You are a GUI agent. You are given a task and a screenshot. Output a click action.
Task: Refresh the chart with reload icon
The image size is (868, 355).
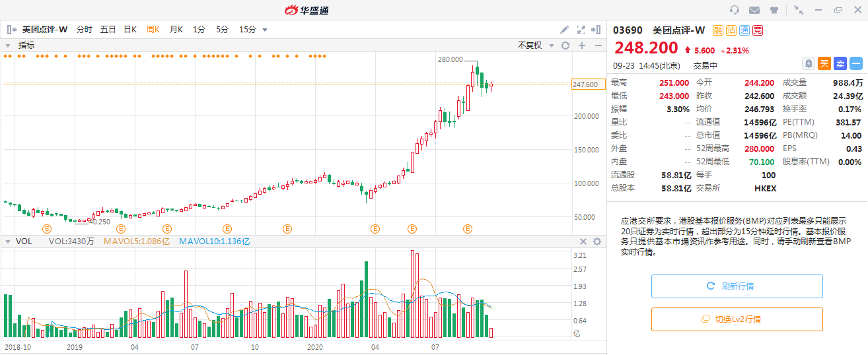565,46
